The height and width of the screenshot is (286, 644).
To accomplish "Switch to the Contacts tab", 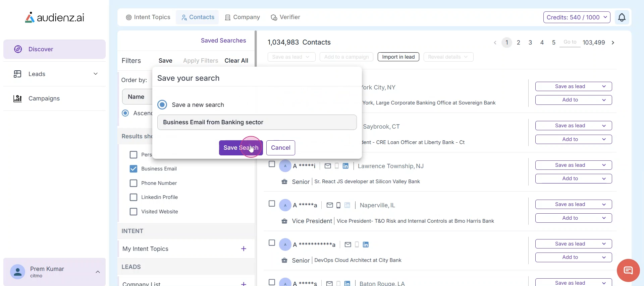I will [x=198, y=17].
